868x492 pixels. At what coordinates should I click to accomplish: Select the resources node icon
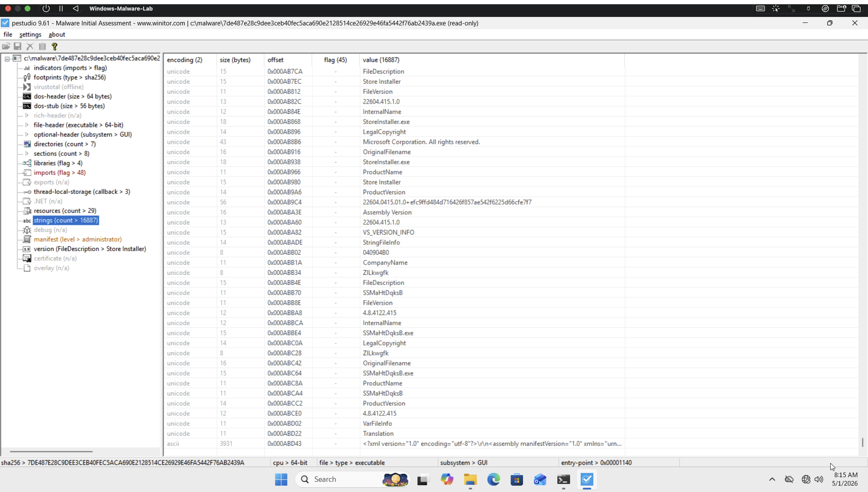click(x=27, y=210)
